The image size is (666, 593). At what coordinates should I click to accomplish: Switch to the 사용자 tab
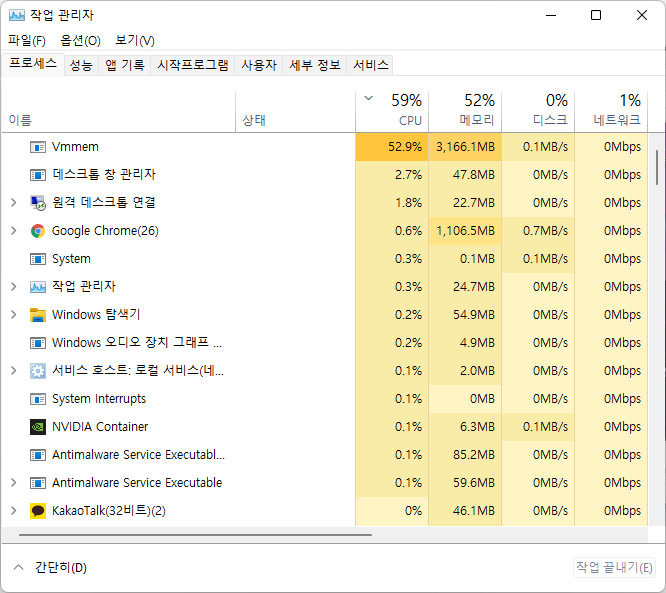259,65
